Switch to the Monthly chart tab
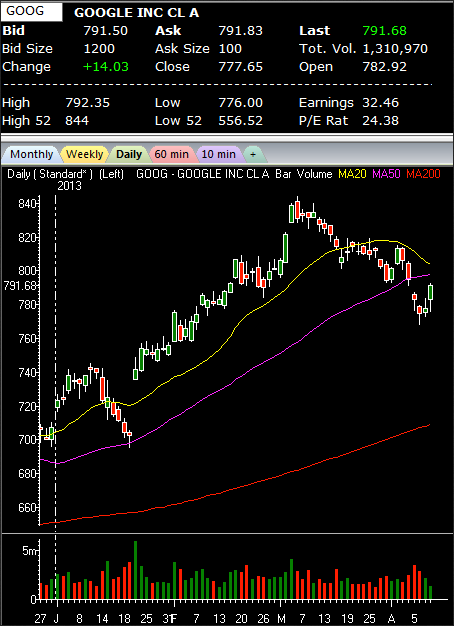Image resolution: width=454 pixels, height=626 pixels. (31, 154)
